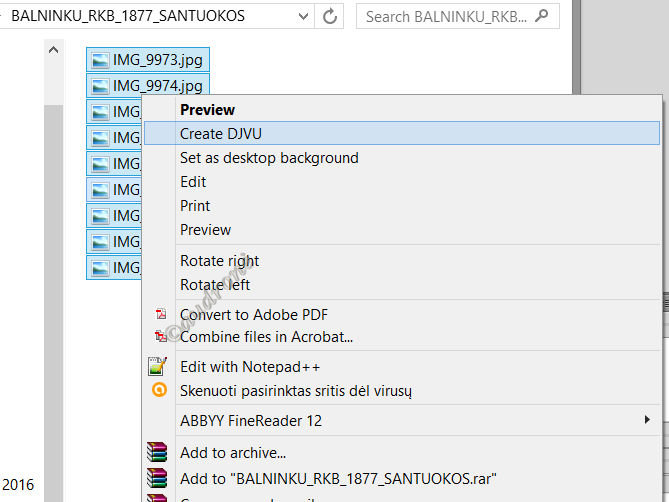Screen dimensions: 669x502
Task: Click the image icon of IMG_9974.jpg
Action: coord(100,86)
